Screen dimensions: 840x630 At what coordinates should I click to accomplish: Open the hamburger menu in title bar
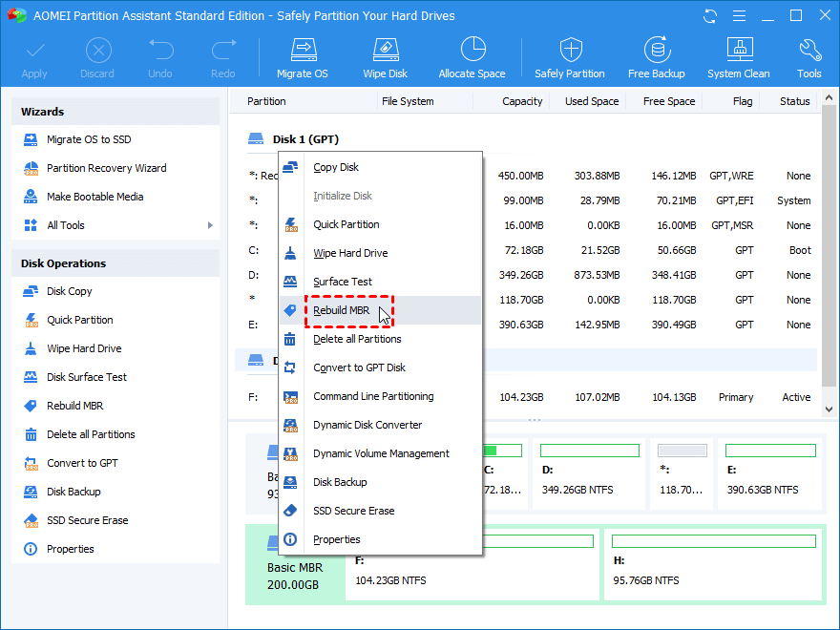pyautogui.click(x=738, y=16)
